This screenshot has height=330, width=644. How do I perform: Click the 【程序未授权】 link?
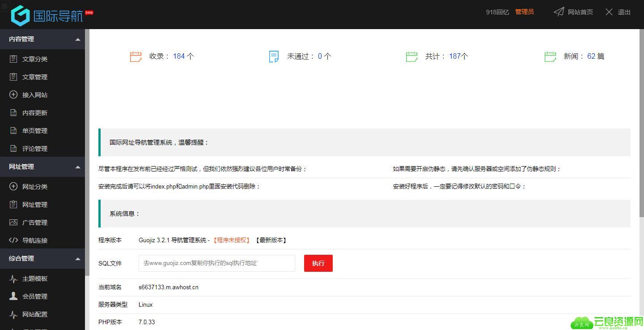[x=231, y=240]
